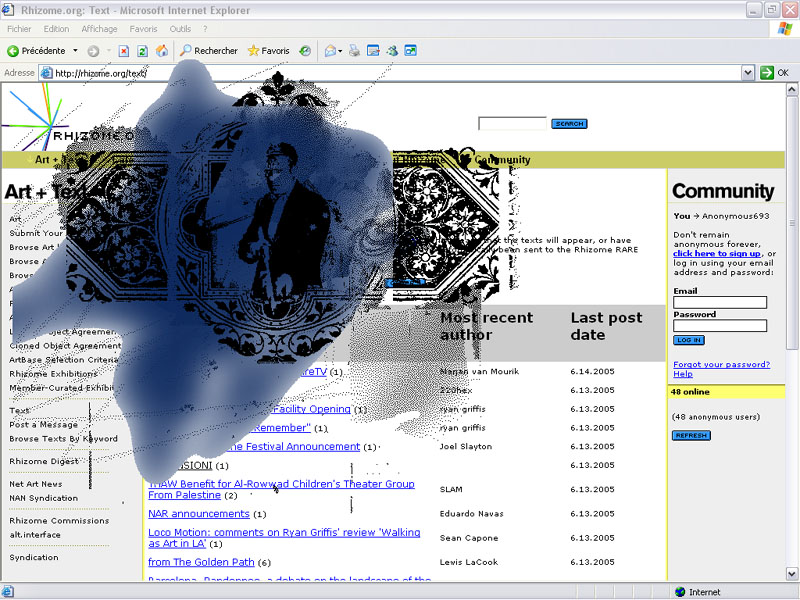
Task: Click the last toolbar window icon
Action: pos(410,51)
